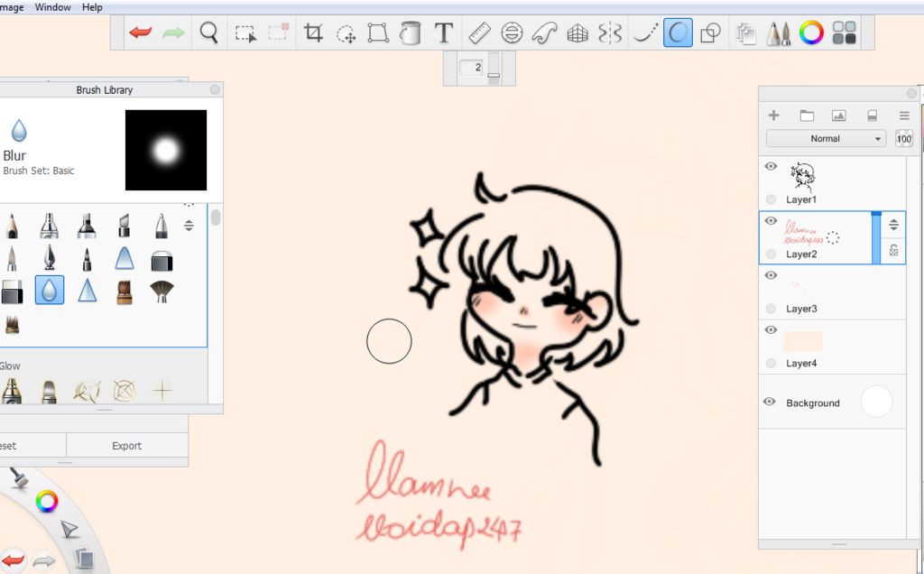The width and height of the screenshot is (924, 574).
Task: Select the Marker brush in Brush Library
Action: tap(87, 226)
